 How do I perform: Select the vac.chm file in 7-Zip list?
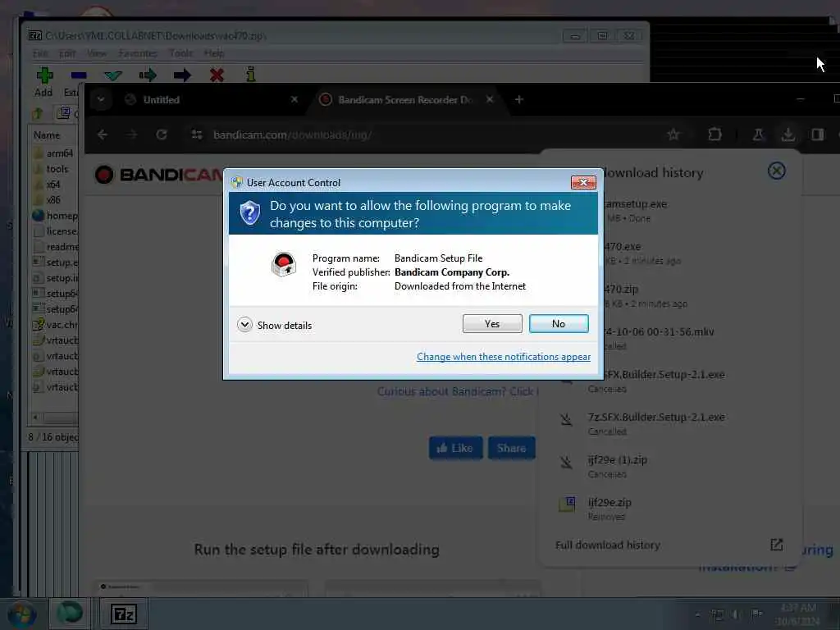point(55,325)
